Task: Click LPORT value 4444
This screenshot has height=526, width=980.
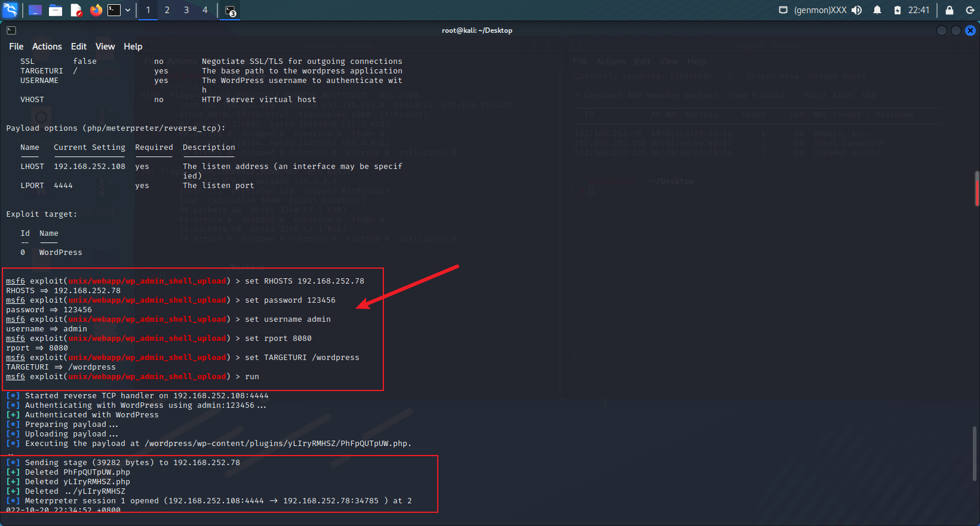Action: [63, 186]
